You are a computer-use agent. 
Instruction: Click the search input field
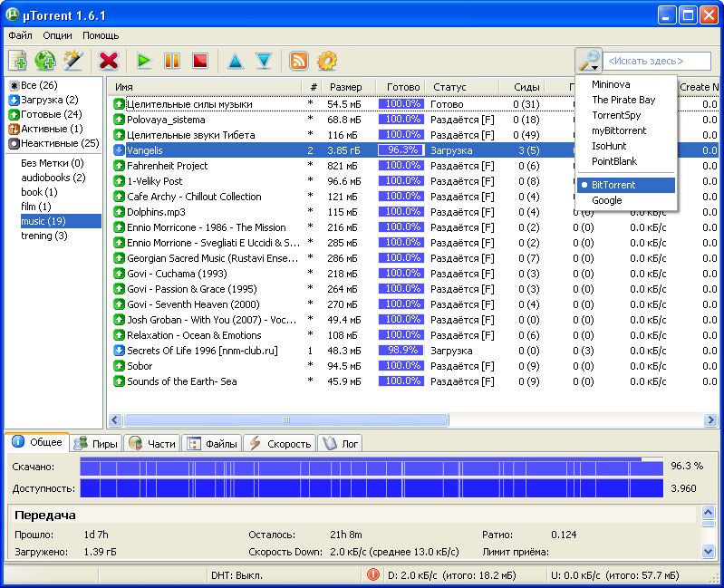657,61
